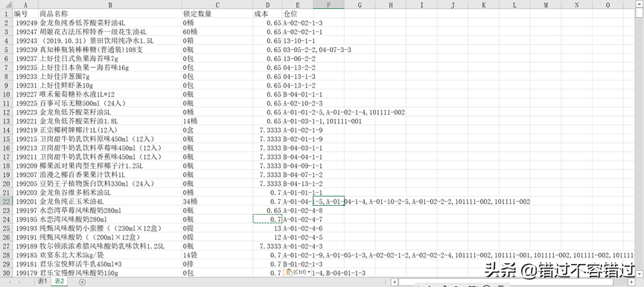Click the copied cell D24 showing 0.7
644x287 pixels.
[x=267, y=219]
